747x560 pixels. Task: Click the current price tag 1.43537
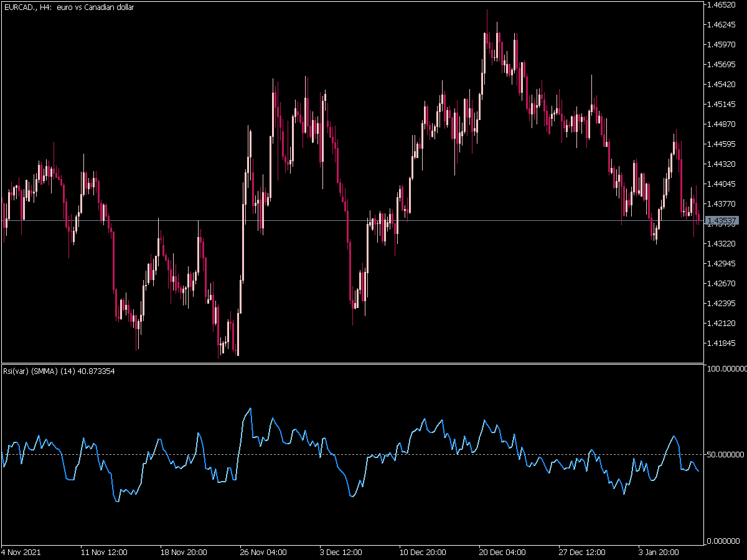click(x=722, y=221)
